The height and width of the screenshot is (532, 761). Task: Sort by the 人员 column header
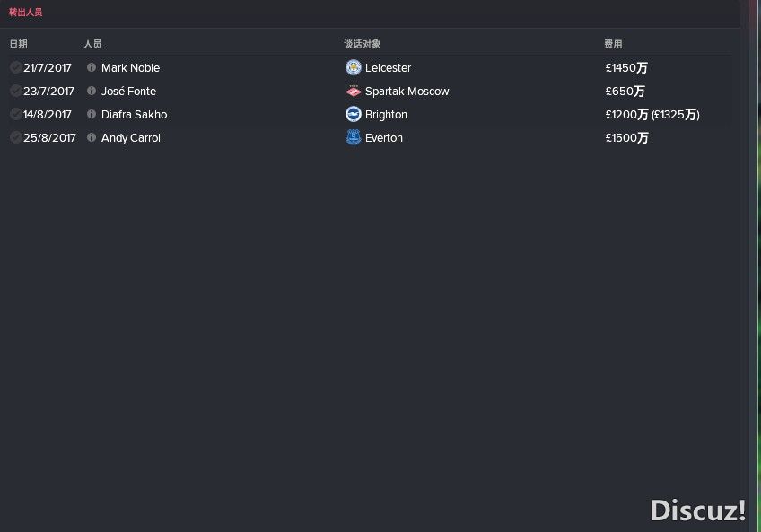tap(92, 44)
